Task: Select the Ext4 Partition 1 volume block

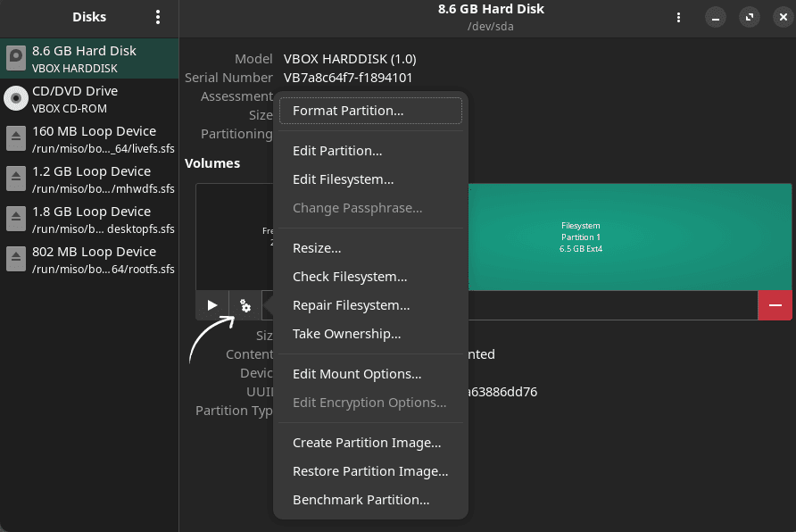Action: (625, 237)
